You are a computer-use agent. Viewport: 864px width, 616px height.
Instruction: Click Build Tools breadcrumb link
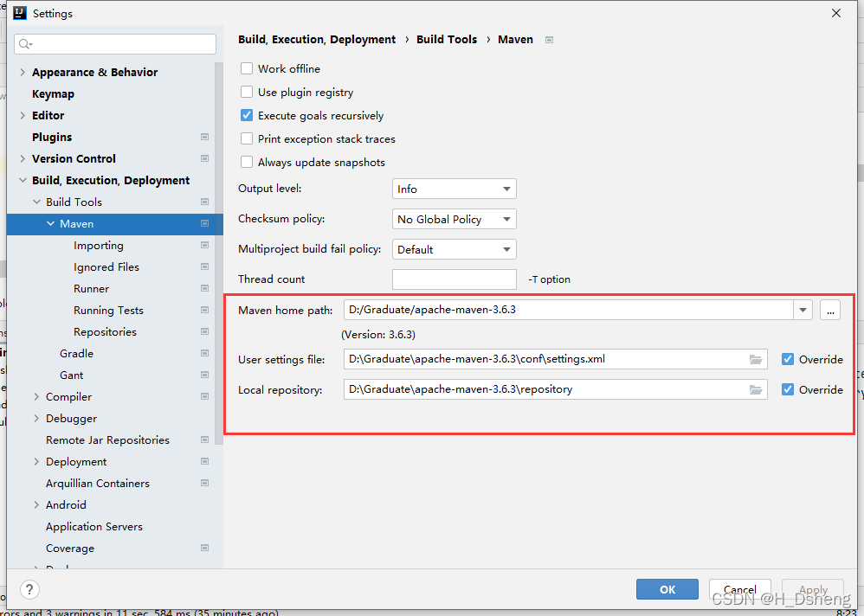[x=447, y=40]
